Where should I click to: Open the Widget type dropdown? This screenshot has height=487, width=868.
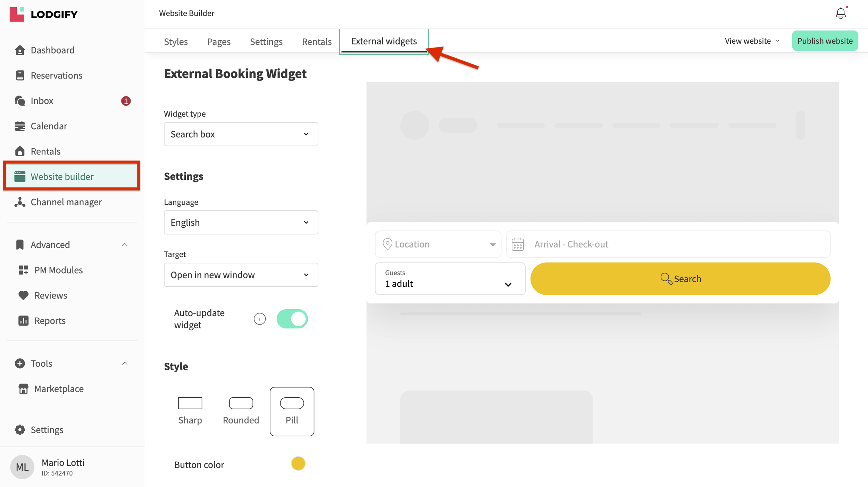tap(241, 134)
